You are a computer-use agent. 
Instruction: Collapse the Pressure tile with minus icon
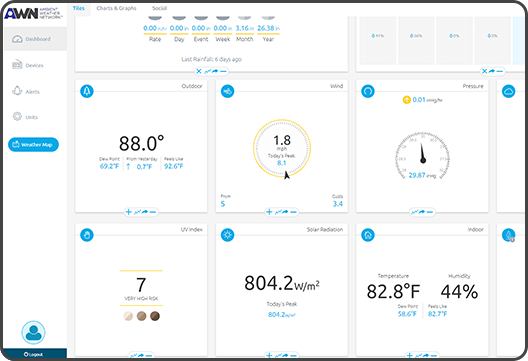coord(430,212)
